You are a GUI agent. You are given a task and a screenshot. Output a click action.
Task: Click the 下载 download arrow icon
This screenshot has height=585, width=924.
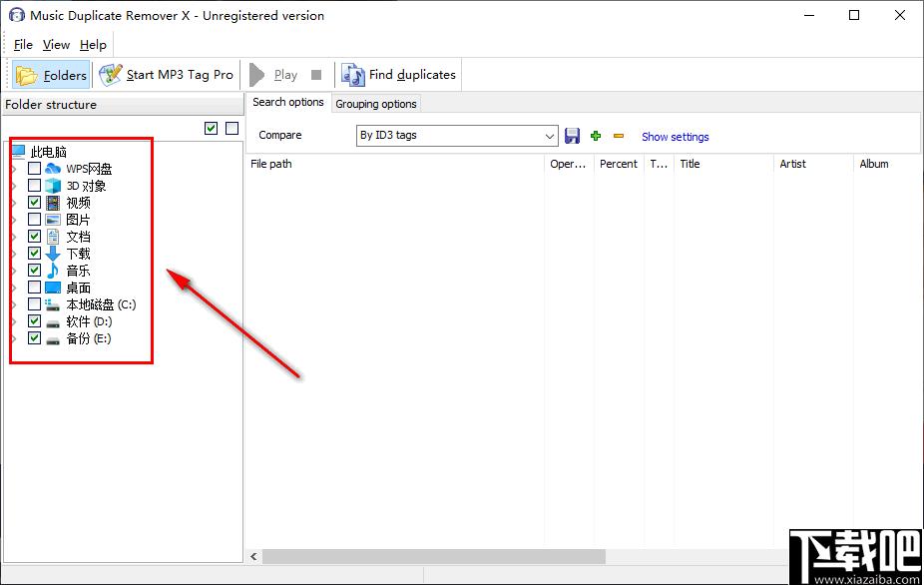click(x=53, y=255)
